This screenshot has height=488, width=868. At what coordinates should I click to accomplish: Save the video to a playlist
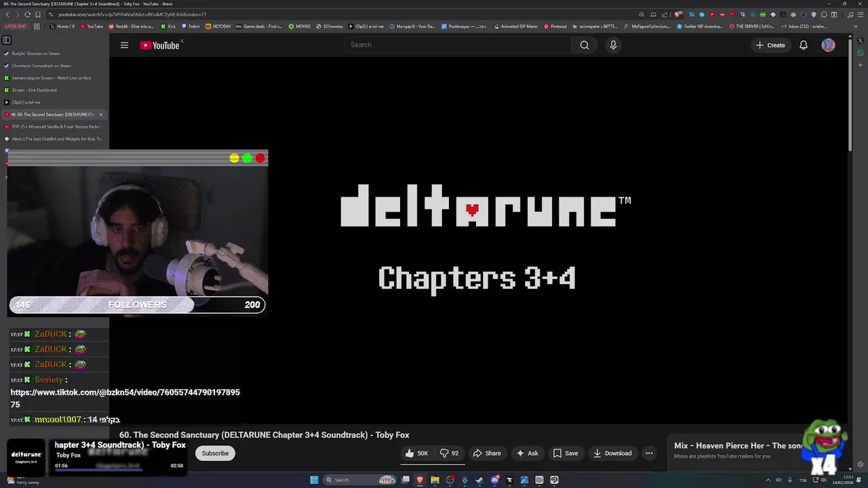click(565, 453)
